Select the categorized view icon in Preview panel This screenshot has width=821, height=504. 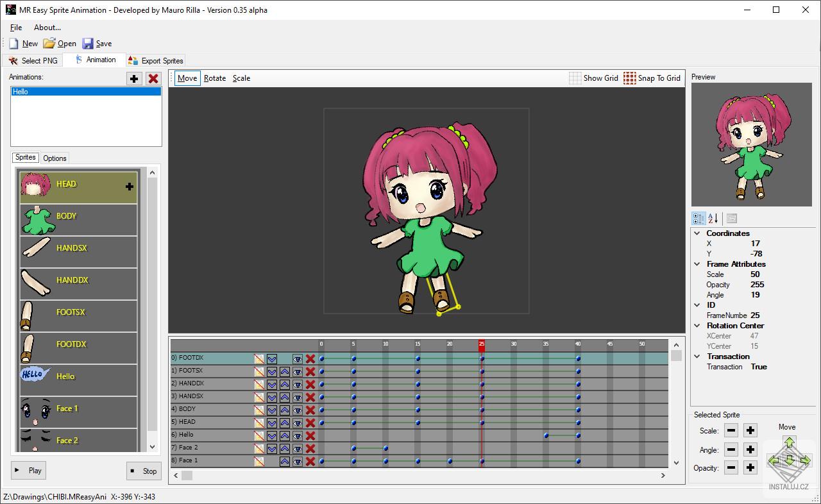698,218
